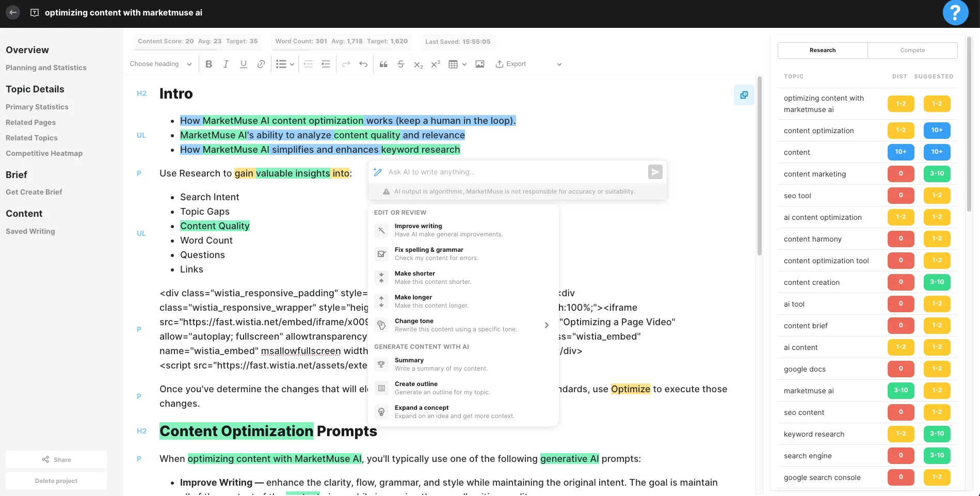Image resolution: width=980 pixels, height=496 pixels.
Task: Expand the bulleted list options dropdown
Action: coord(292,65)
